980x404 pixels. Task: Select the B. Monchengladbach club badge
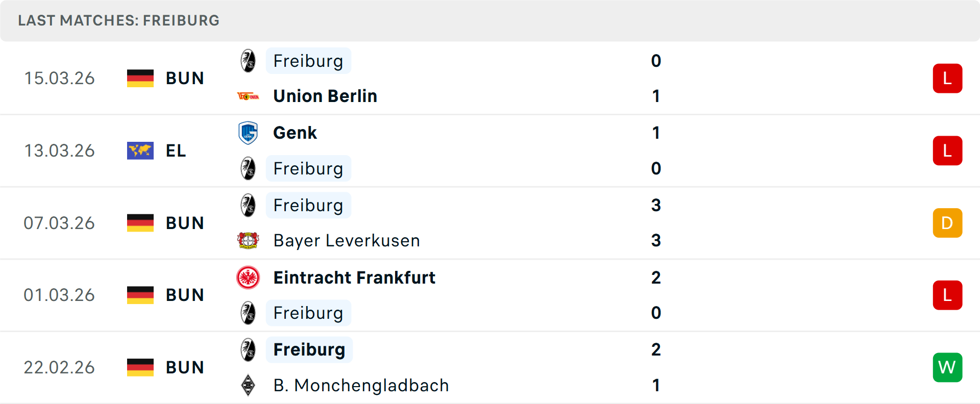click(249, 386)
